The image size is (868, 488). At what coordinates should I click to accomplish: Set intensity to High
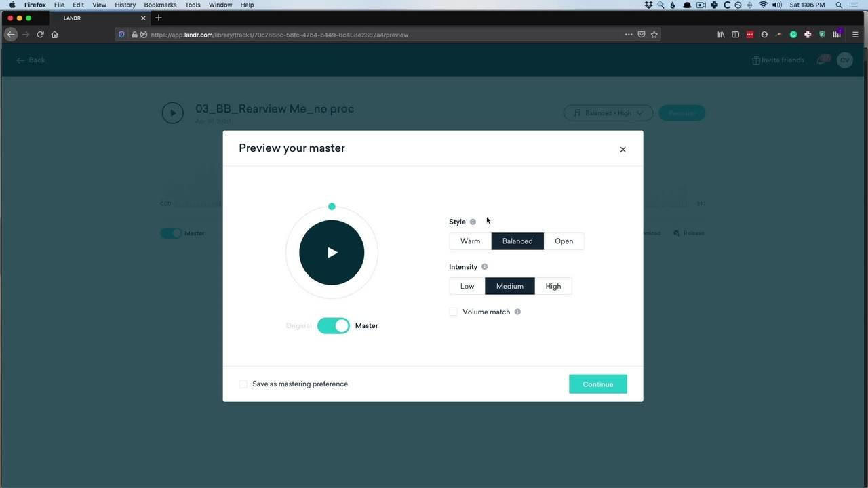pyautogui.click(x=553, y=286)
